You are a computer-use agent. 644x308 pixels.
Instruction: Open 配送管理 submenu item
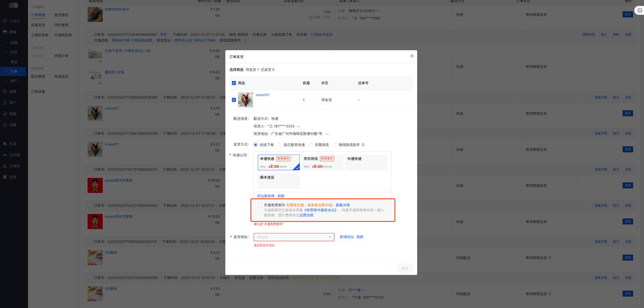tap(38, 76)
